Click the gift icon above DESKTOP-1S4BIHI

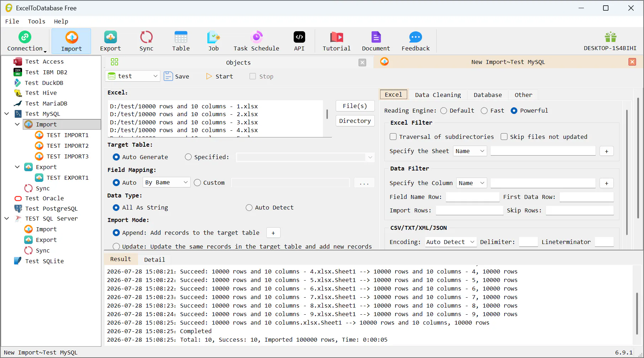(611, 37)
